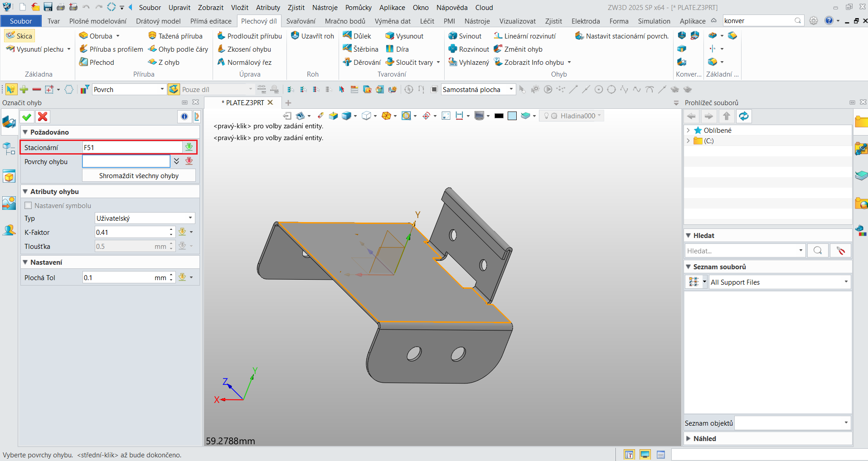
Task: Open the Štěrbina louver tool
Action: click(x=360, y=49)
